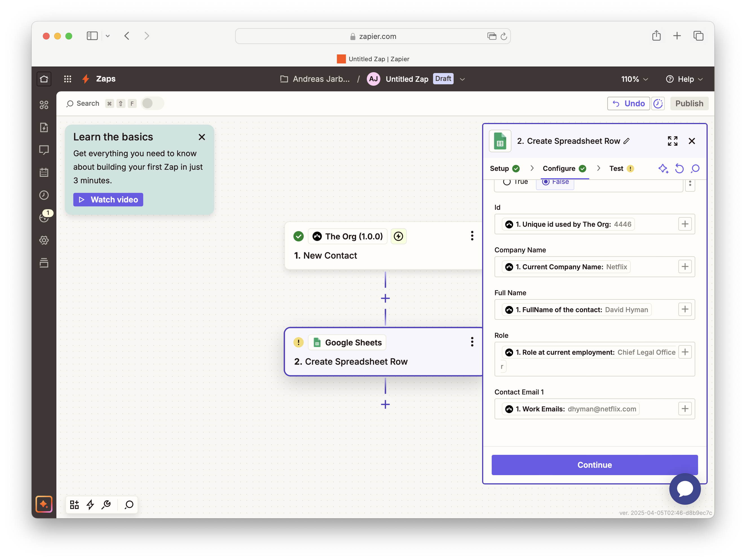Toggle the switch next to Search
This screenshot has height=560, width=746.
tap(153, 103)
